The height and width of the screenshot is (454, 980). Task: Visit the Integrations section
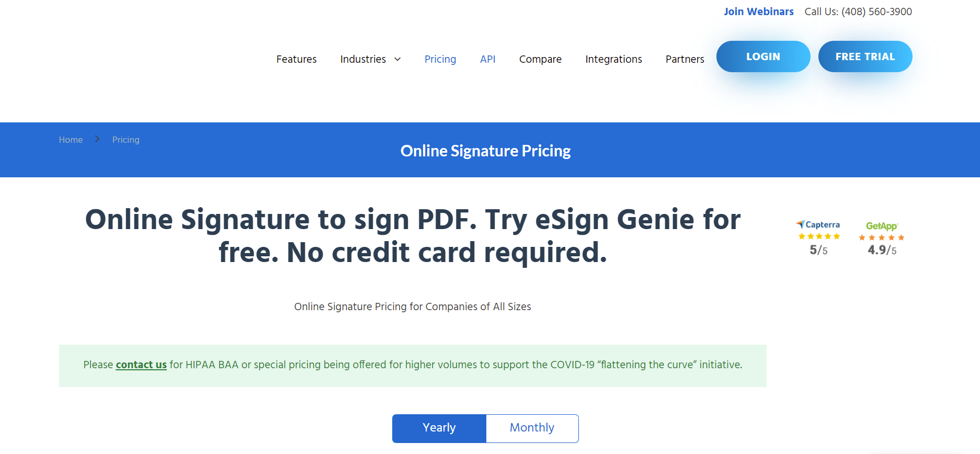[x=613, y=59]
